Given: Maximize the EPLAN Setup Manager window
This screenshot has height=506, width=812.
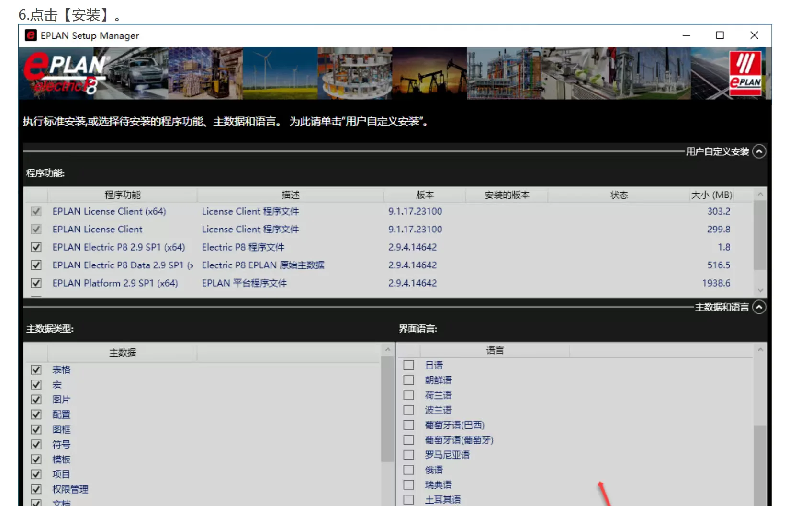Looking at the screenshot, I should [x=720, y=35].
